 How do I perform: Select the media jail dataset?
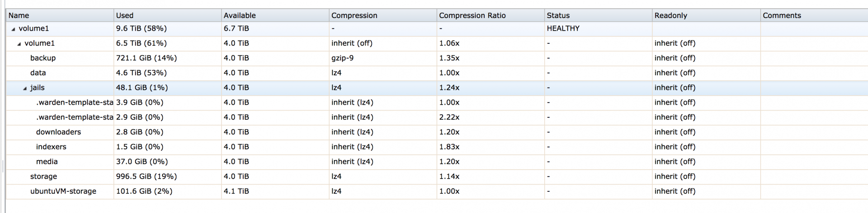[47, 162]
